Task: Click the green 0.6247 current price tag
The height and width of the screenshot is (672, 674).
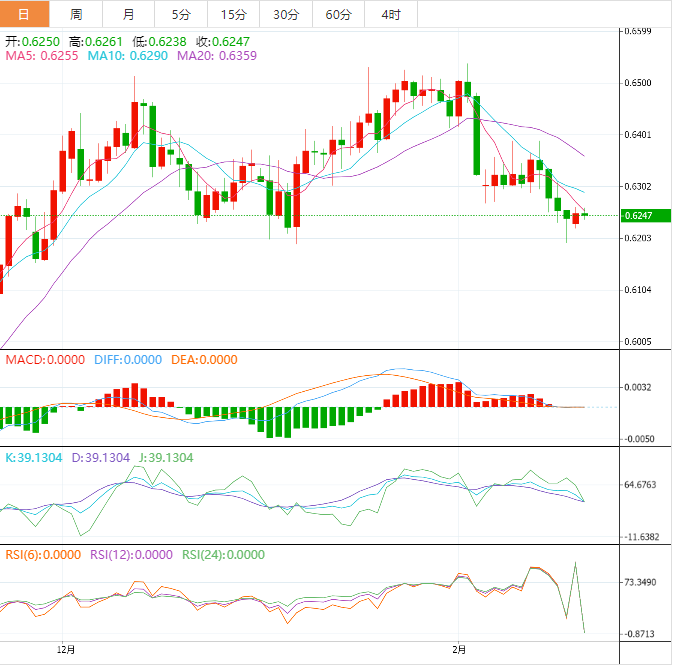Action: pos(646,215)
